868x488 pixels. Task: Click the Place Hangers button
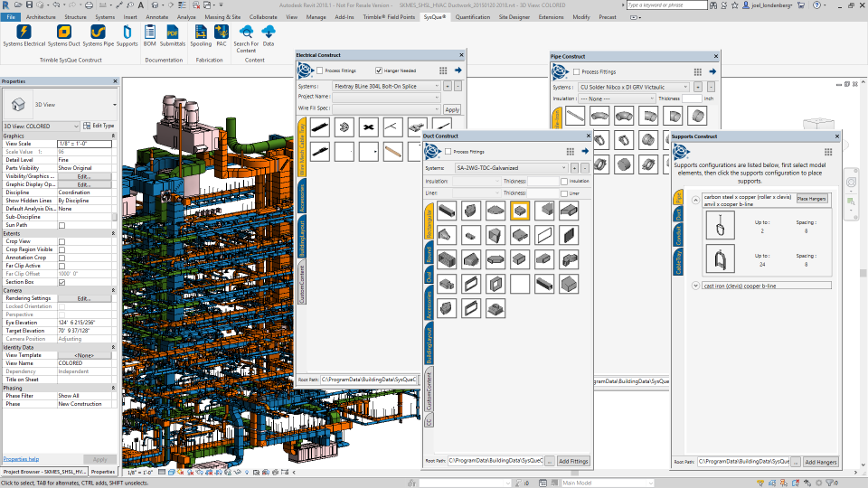point(811,199)
